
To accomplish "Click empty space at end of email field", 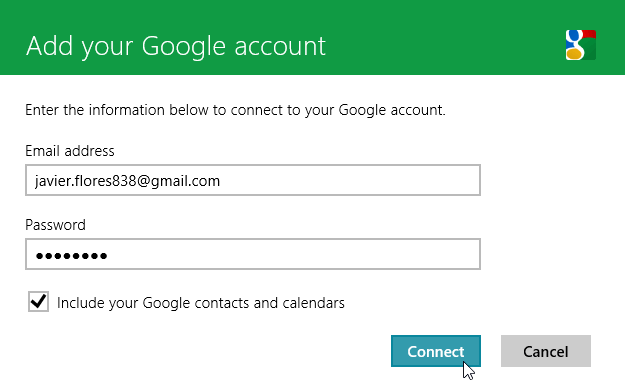I will coord(349,180).
